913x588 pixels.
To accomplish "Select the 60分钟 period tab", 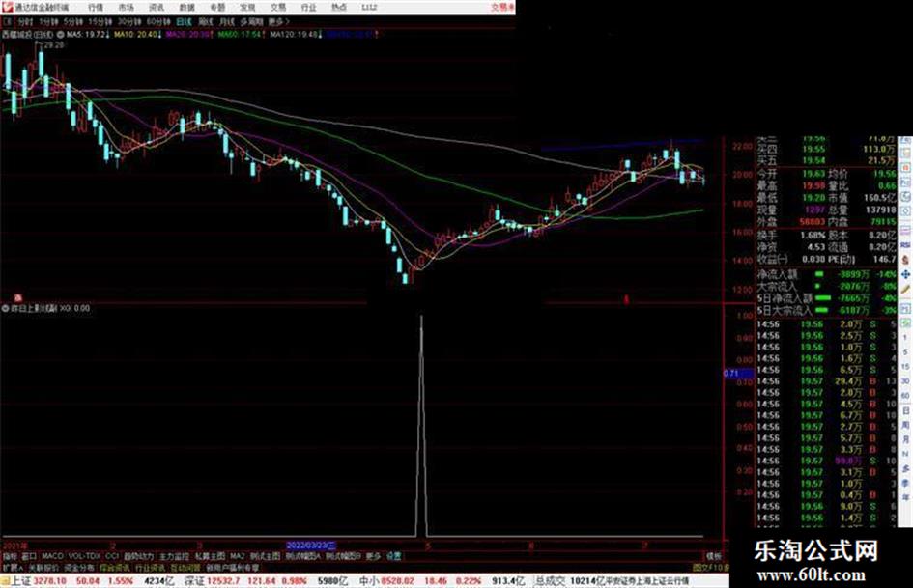I will tap(157, 21).
